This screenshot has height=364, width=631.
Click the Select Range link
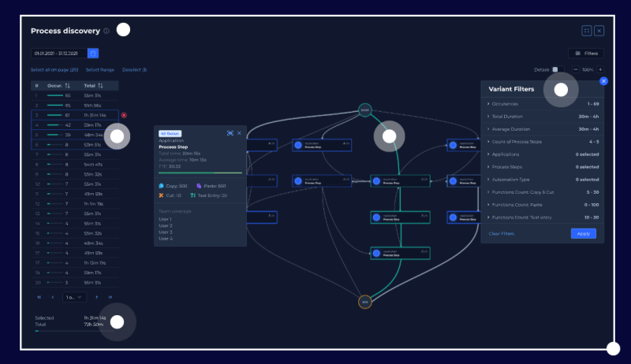(x=100, y=69)
